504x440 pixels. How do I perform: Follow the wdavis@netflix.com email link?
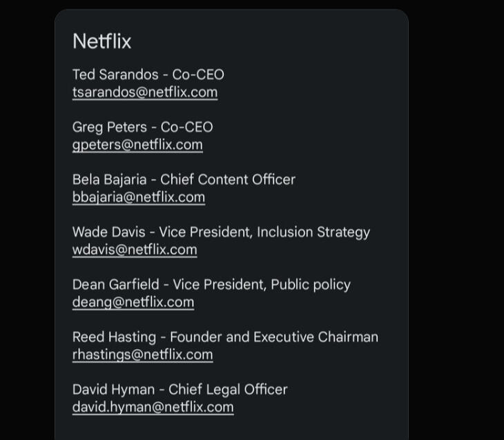(135, 250)
